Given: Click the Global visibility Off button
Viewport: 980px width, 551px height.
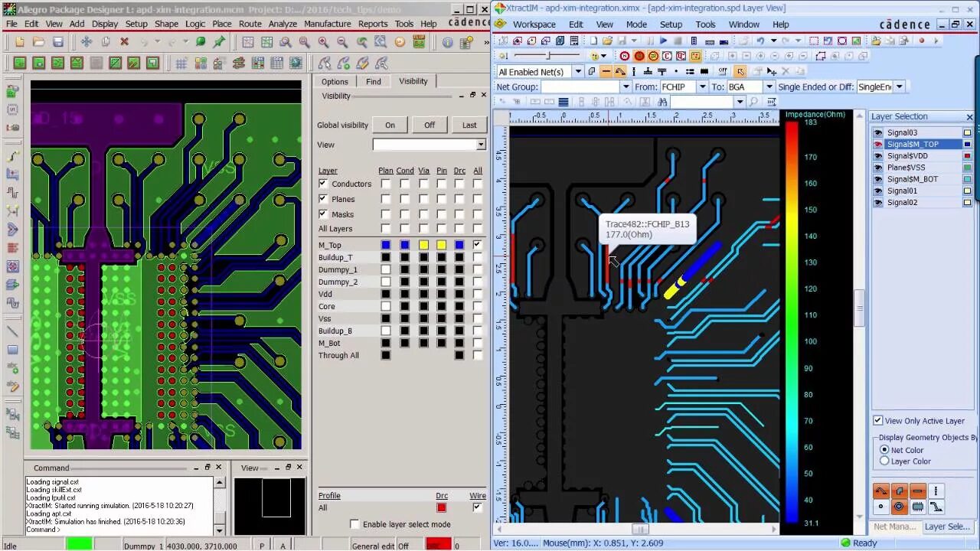Looking at the screenshot, I should (x=430, y=125).
